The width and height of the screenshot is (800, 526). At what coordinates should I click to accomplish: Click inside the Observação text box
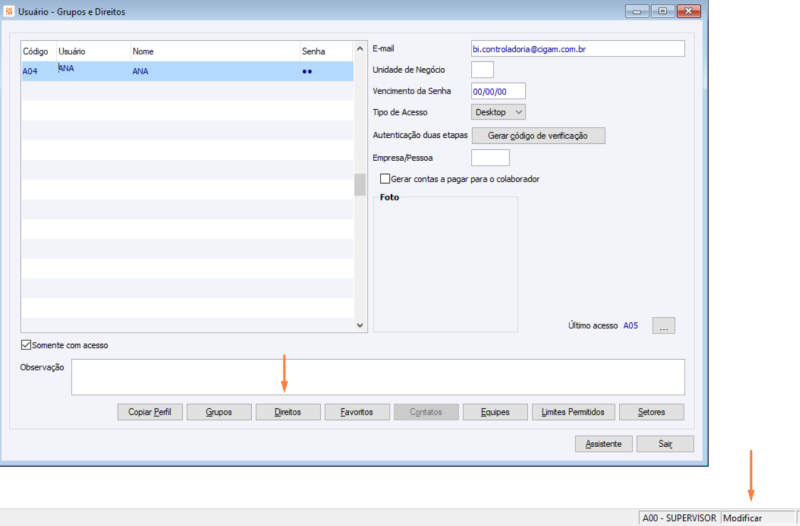click(x=378, y=377)
